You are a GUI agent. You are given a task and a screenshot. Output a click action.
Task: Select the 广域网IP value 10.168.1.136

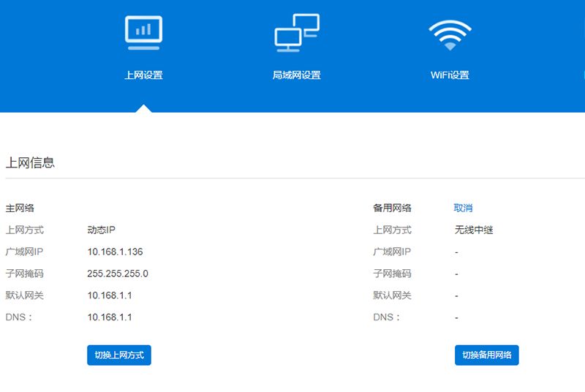pos(115,252)
